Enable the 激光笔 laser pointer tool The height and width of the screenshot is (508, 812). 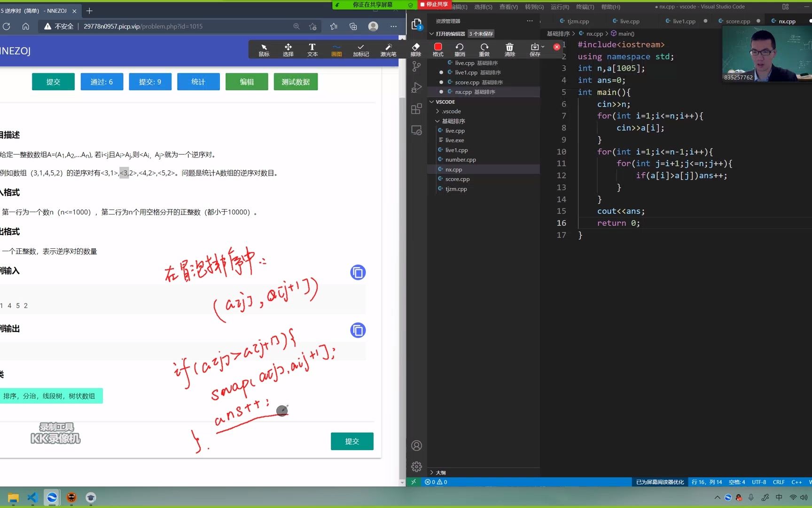388,49
